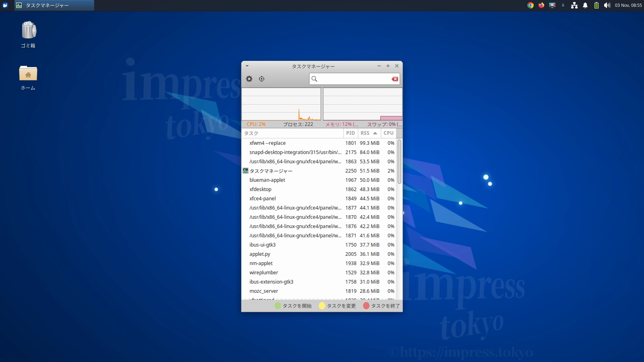644x362 pixels.
Task: Select panel wrapper process with PID 1876
Action: coord(319,226)
